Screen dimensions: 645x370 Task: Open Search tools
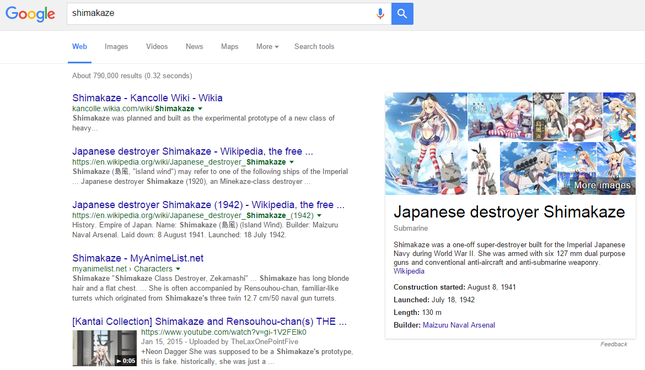tap(314, 47)
